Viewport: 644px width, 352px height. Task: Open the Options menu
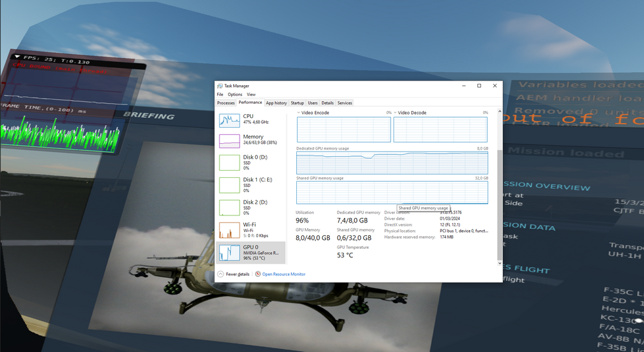(x=234, y=95)
